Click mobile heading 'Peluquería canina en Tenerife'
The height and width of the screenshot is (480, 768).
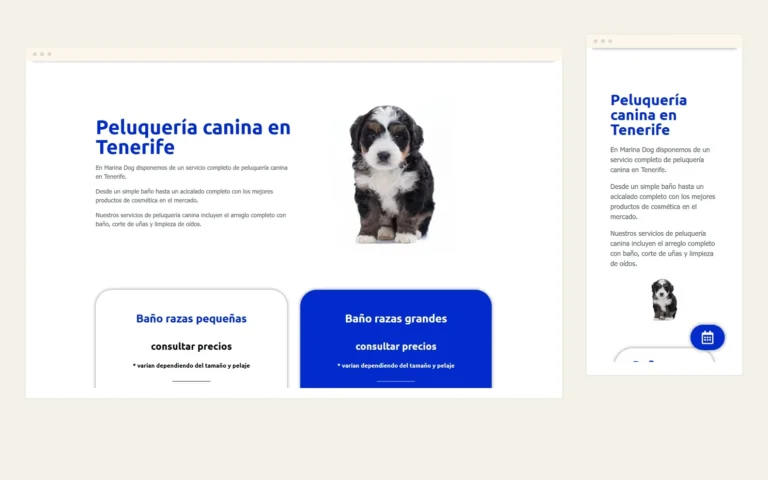[x=648, y=115]
